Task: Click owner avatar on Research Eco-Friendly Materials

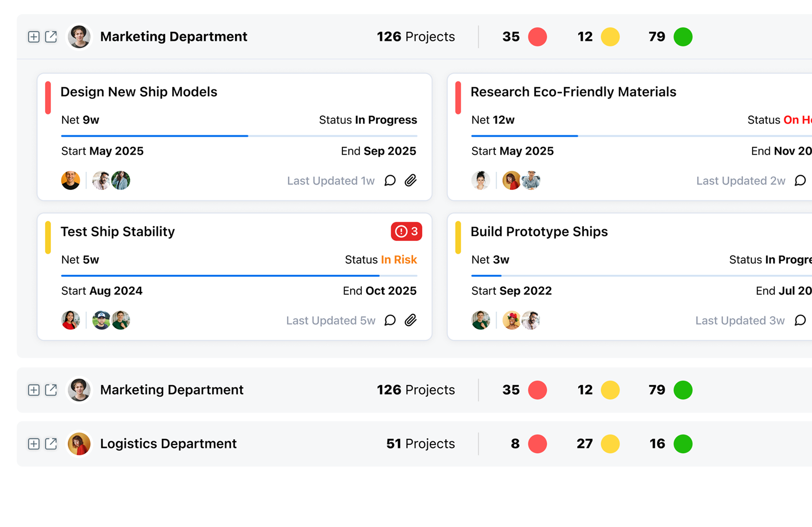Action: [480, 180]
